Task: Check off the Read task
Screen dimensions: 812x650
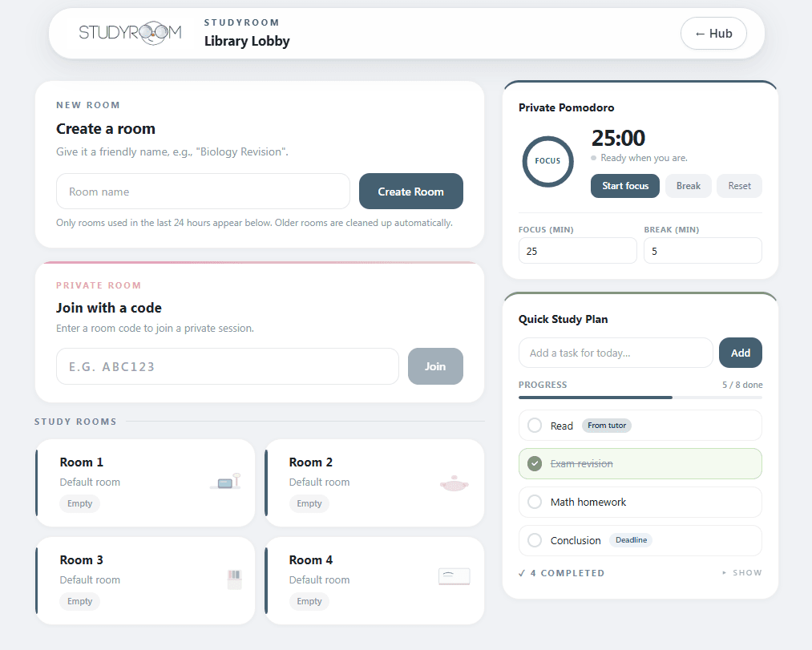Action: coord(535,426)
